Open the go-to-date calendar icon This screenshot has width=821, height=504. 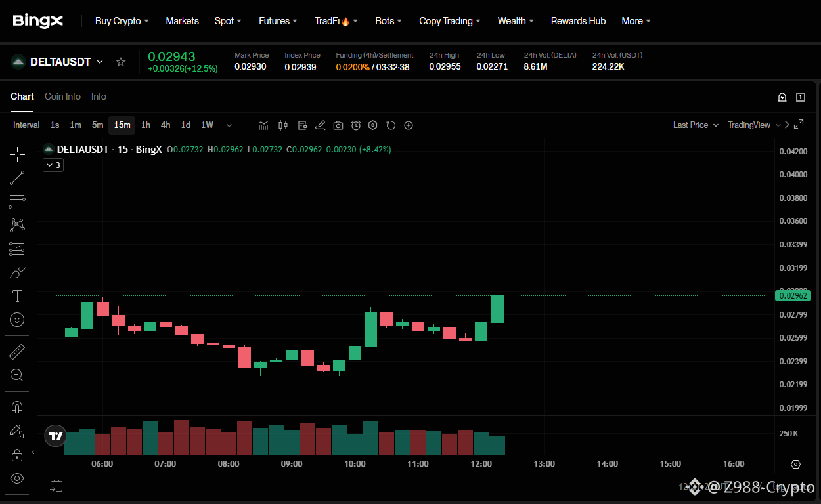click(56, 486)
